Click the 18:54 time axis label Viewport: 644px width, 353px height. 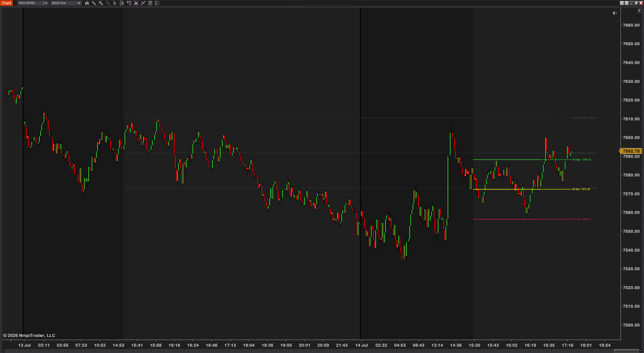(x=605, y=345)
